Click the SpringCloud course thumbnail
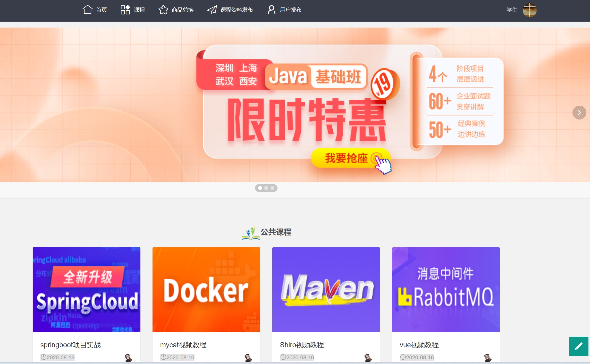This screenshot has width=590, height=364. pos(86,289)
